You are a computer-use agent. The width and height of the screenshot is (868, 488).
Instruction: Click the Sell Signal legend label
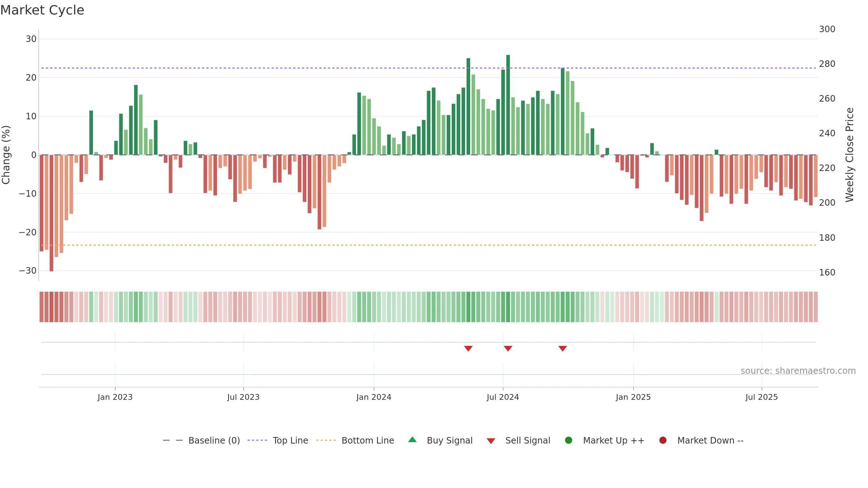click(528, 441)
